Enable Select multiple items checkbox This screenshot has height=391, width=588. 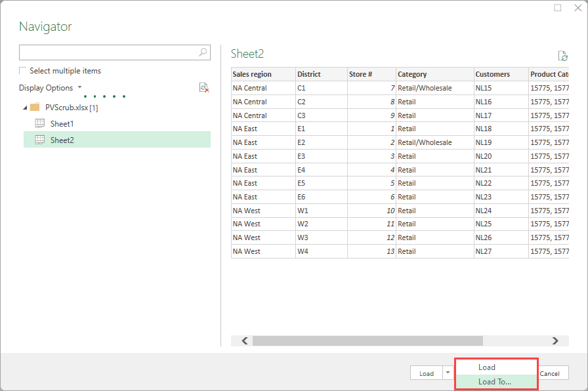(x=23, y=70)
